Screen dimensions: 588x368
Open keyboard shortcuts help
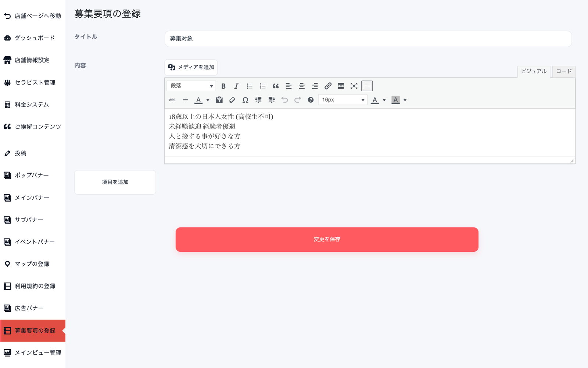click(x=311, y=100)
